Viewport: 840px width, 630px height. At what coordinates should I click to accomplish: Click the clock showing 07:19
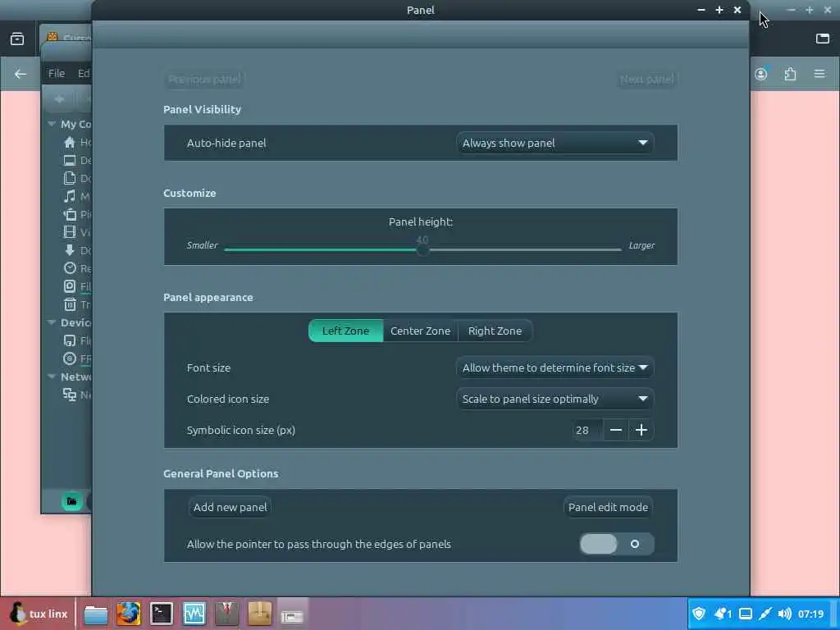tap(810, 614)
